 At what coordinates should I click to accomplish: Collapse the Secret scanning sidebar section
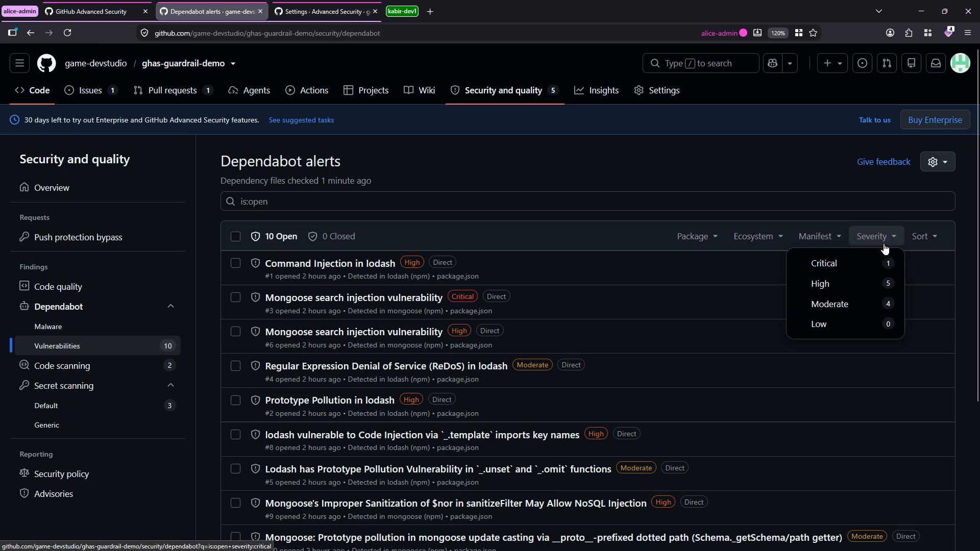[170, 386]
